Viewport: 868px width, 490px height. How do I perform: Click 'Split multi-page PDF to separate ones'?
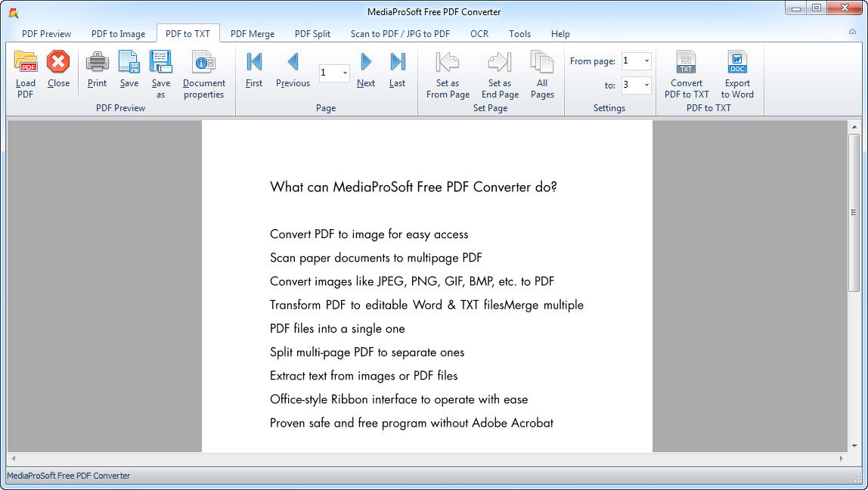[x=367, y=352]
